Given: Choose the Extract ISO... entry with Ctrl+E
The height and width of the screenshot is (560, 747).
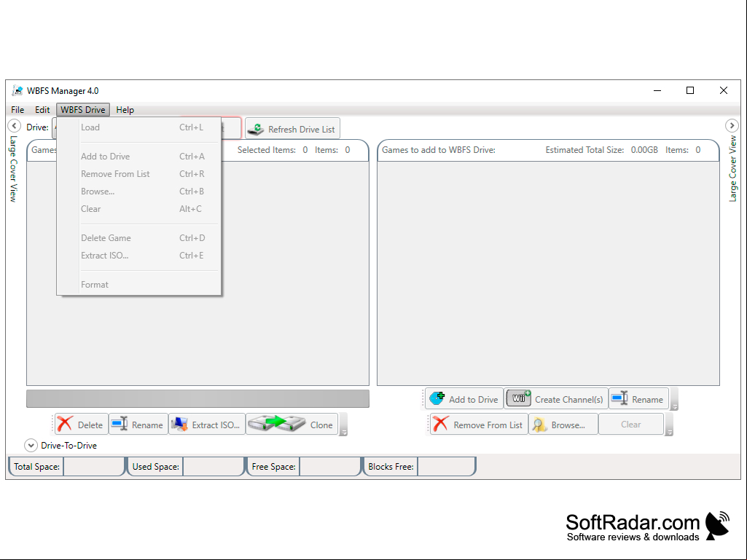Looking at the screenshot, I should pos(138,256).
